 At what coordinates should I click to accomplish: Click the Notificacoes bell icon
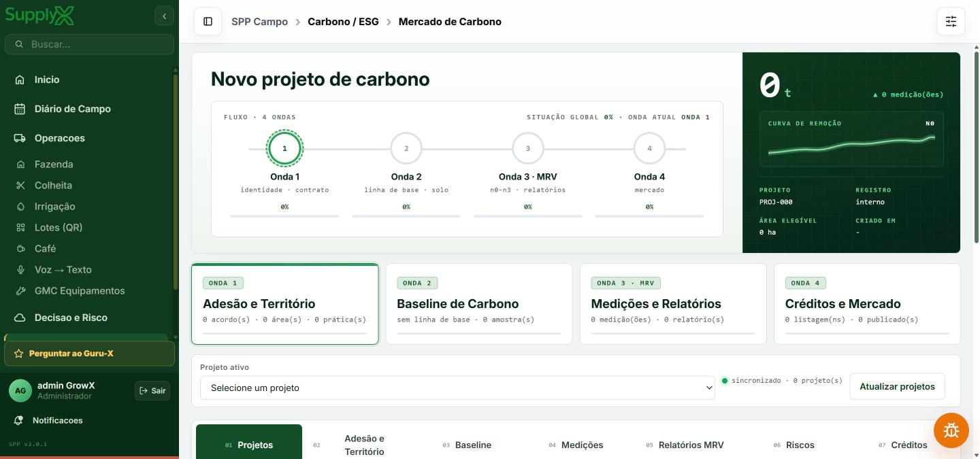18,420
